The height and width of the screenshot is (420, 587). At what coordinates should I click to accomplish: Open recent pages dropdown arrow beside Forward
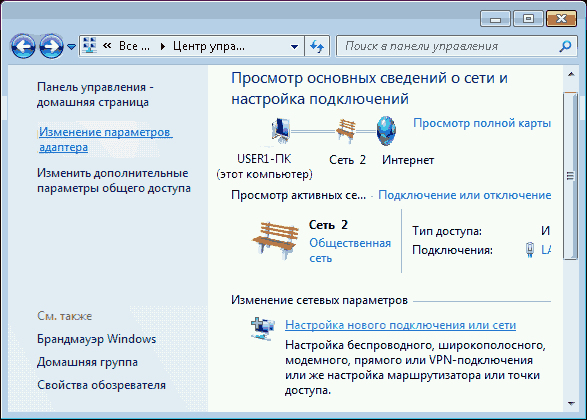72,47
